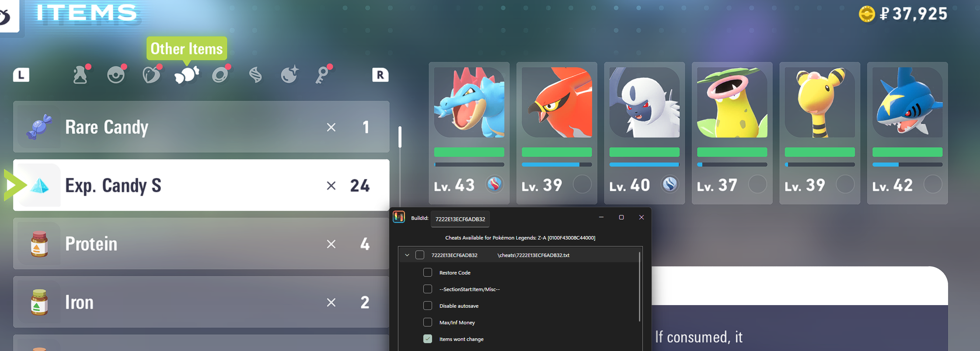Viewport: 980px width, 351px height.
Task: Click the cheat list scrollbar
Action: pyautogui.click(x=639, y=287)
